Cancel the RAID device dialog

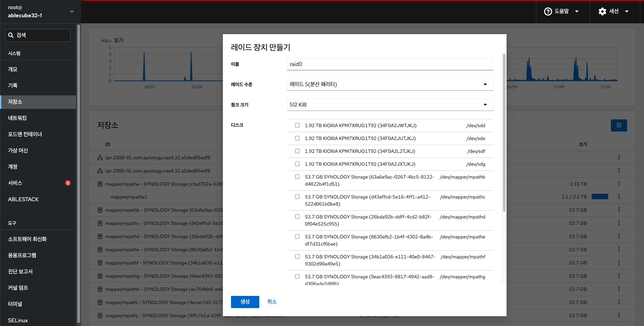pos(272,302)
